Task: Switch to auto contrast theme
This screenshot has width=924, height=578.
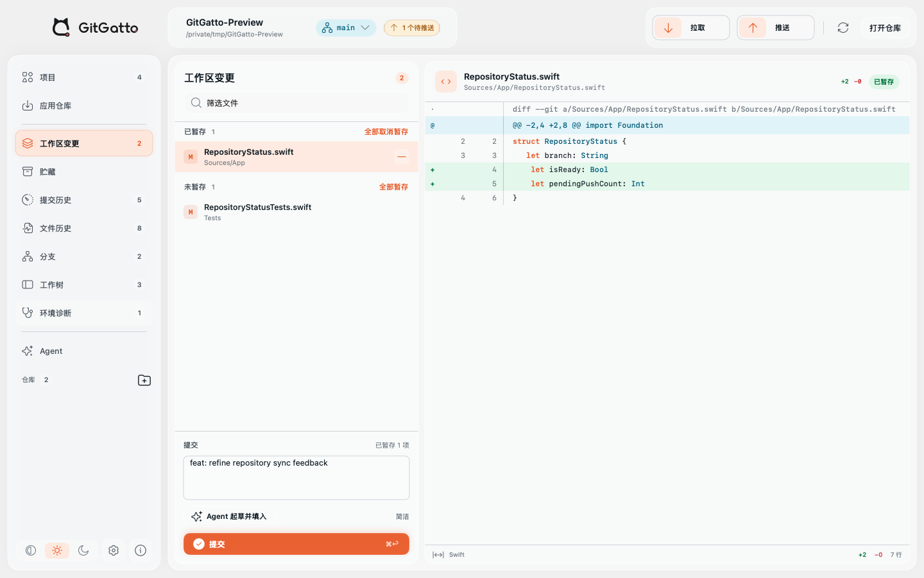Action: (x=30, y=550)
